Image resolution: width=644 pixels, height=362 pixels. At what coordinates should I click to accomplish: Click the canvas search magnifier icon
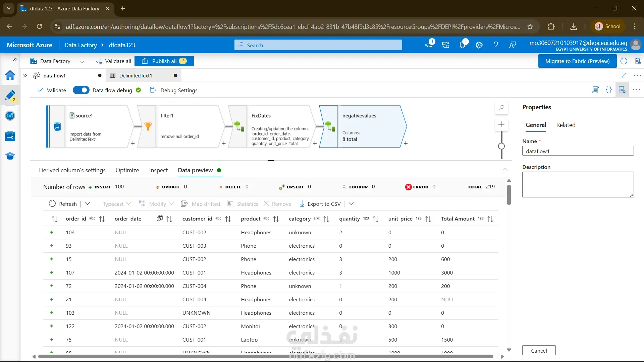tap(501, 108)
